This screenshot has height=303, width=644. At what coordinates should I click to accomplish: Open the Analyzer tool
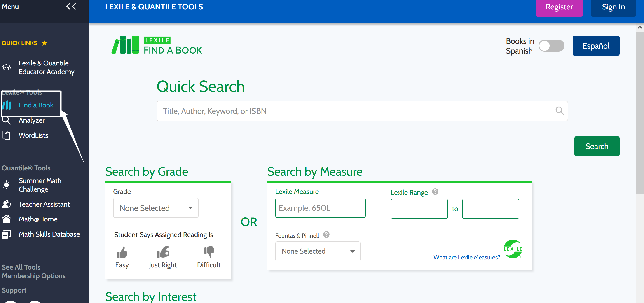pos(31,120)
